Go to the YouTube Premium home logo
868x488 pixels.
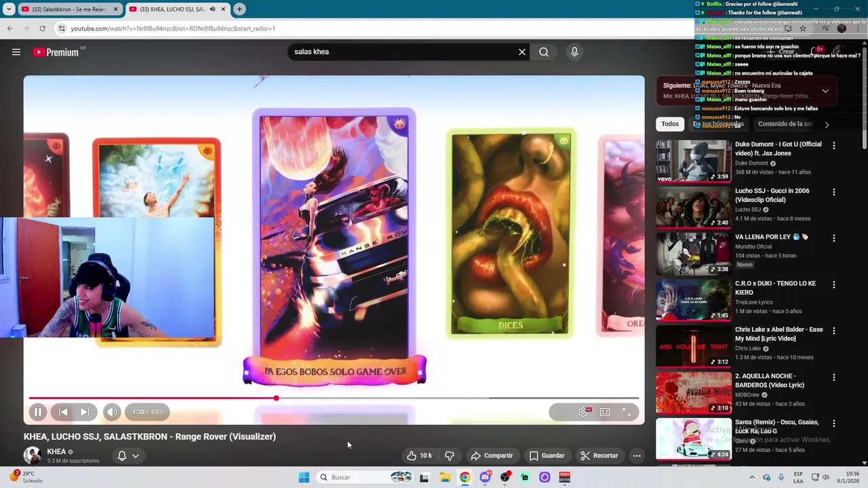tap(56, 52)
